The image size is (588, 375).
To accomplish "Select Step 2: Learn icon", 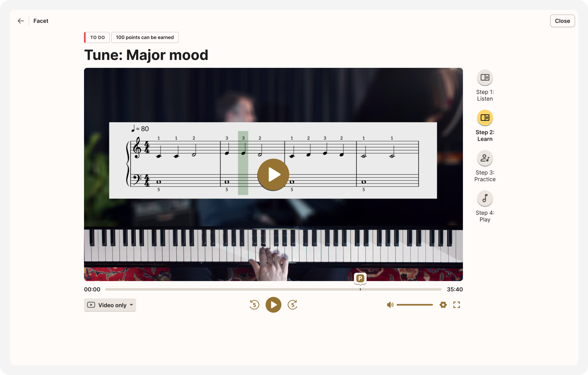I will pos(485,118).
